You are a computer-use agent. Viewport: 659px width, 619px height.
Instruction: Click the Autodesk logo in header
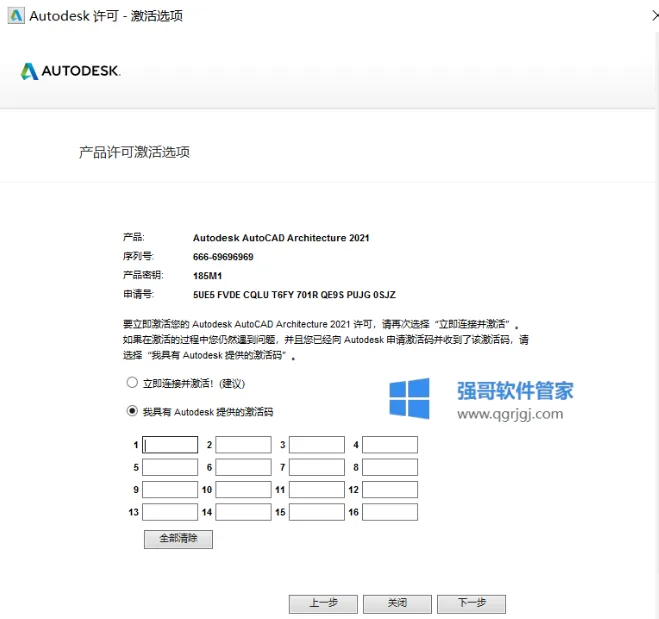tap(70, 71)
